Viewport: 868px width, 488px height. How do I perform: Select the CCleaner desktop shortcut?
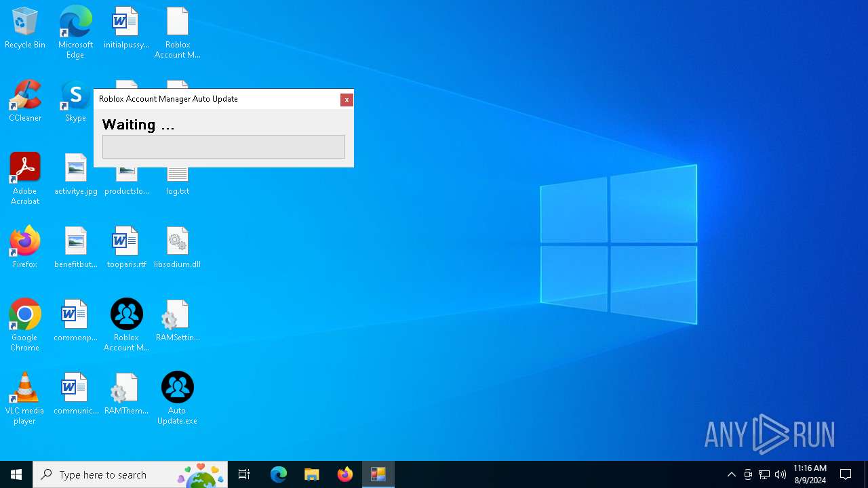pos(25,102)
